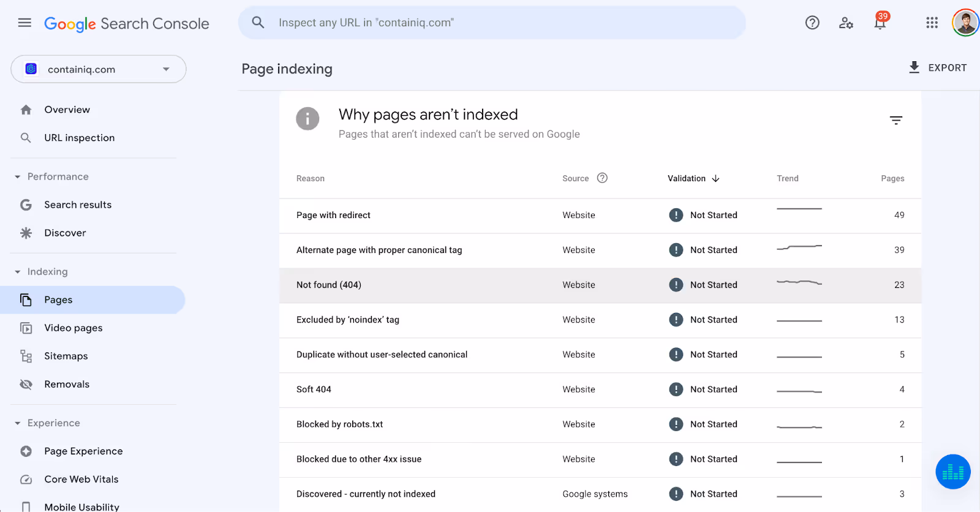Click the EXPORT button
This screenshot has height=512, width=980.
pyautogui.click(x=937, y=67)
